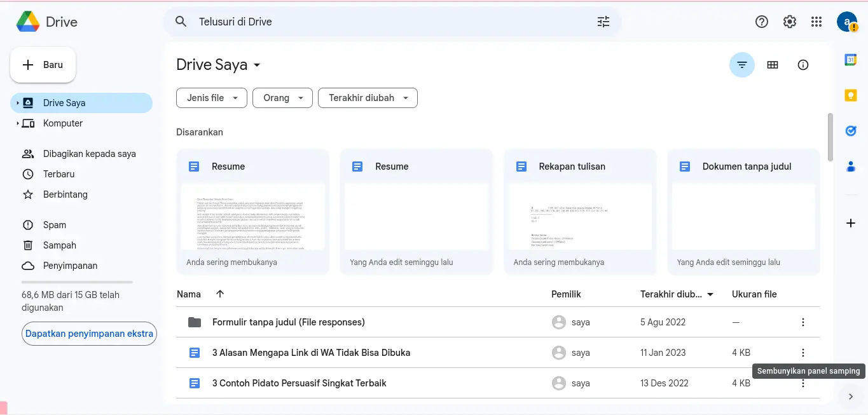Screen dimensions: 868x415
Task: Open the Jenis file filter
Action: (x=211, y=98)
